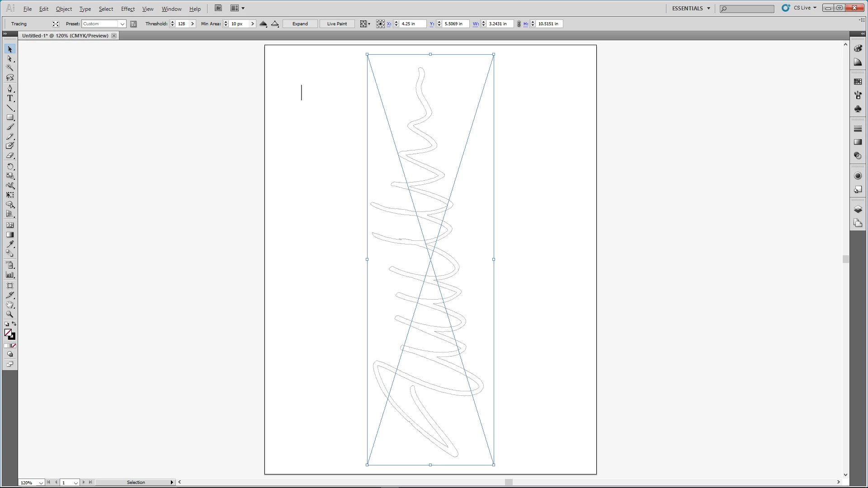Select the Direct Selection tool

click(x=10, y=59)
